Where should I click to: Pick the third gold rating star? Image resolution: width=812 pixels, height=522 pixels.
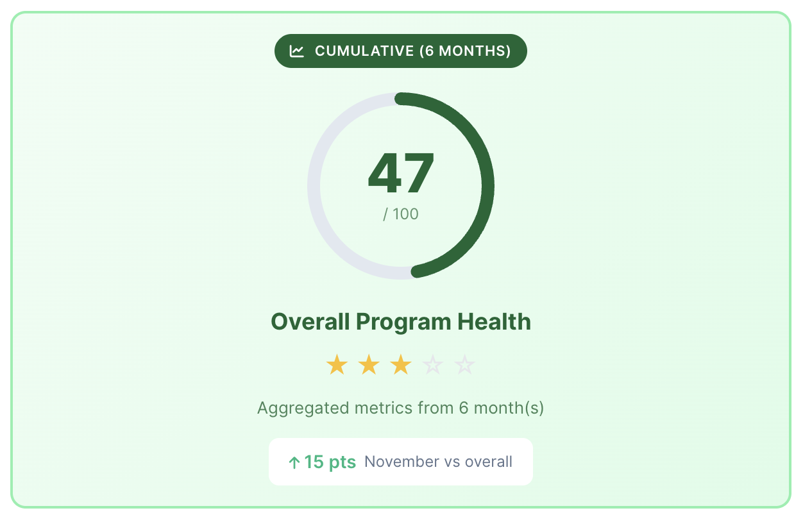coord(401,365)
